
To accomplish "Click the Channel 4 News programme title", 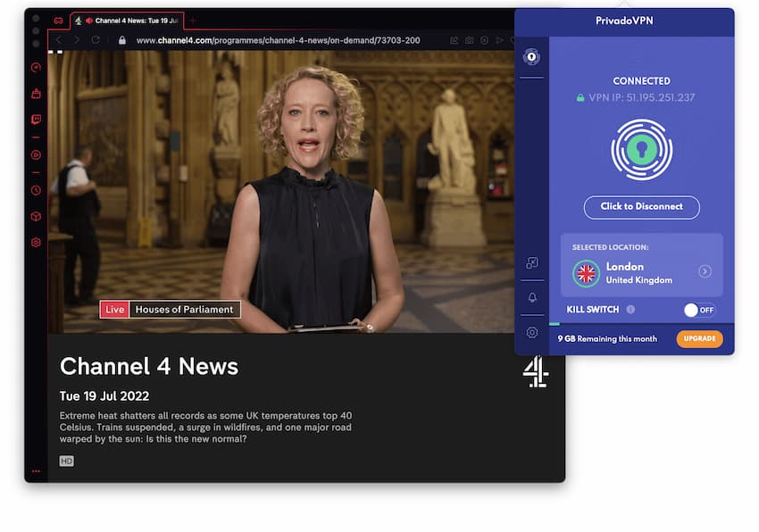I will (x=149, y=367).
